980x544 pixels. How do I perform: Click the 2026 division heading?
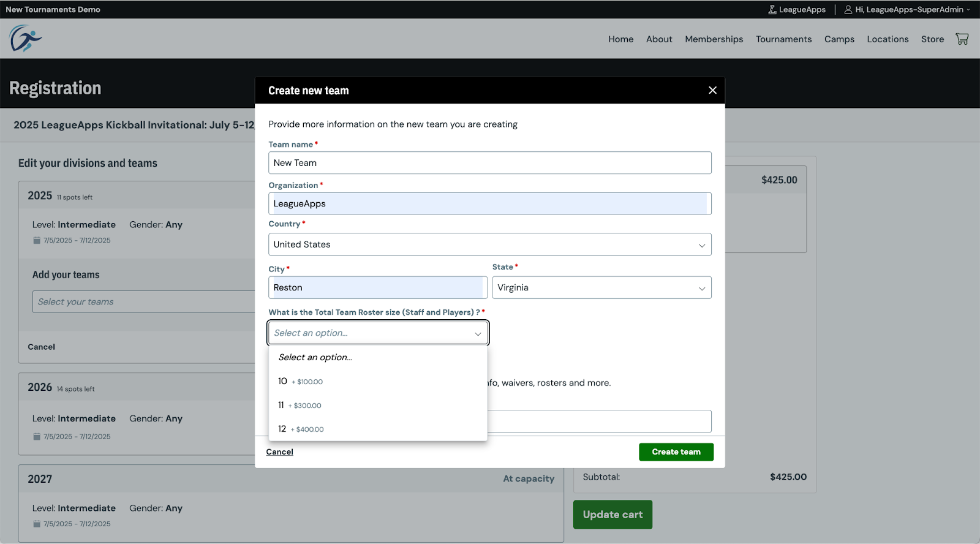coord(40,387)
